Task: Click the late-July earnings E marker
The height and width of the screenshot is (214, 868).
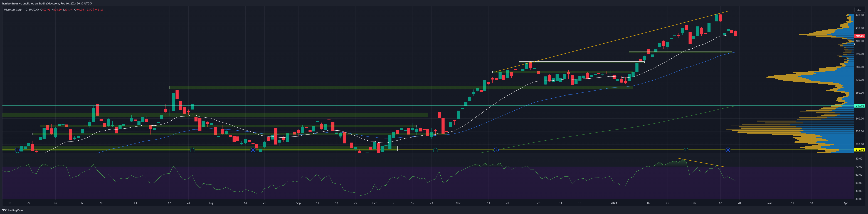Action: (x=192, y=150)
